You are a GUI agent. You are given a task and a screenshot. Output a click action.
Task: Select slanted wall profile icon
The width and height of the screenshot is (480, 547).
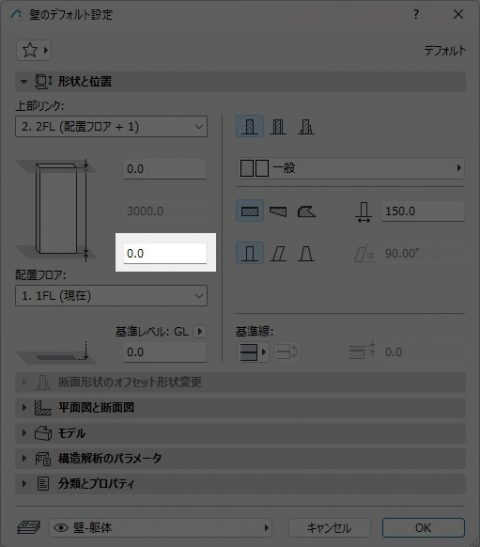278,254
